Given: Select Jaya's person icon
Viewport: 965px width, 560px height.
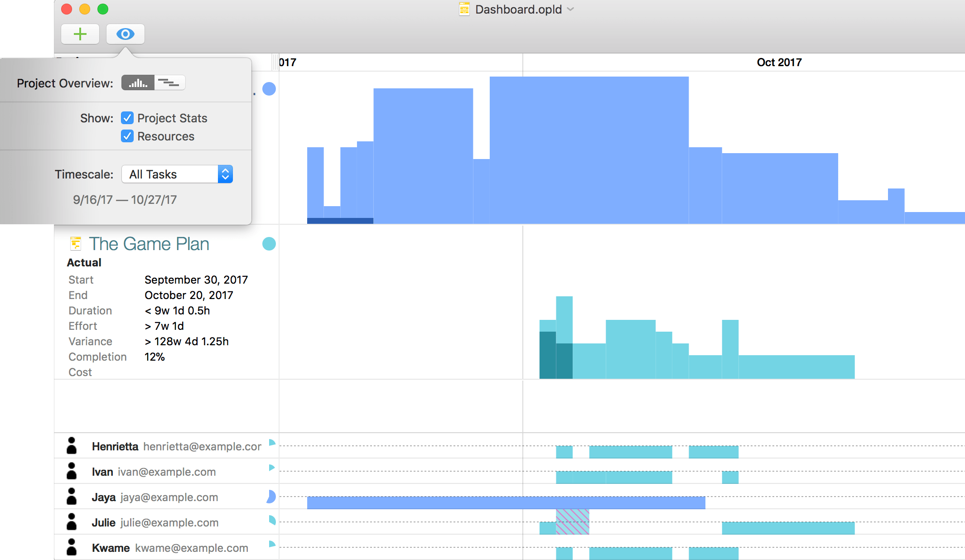Looking at the screenshot, I should tap(72, 497).
